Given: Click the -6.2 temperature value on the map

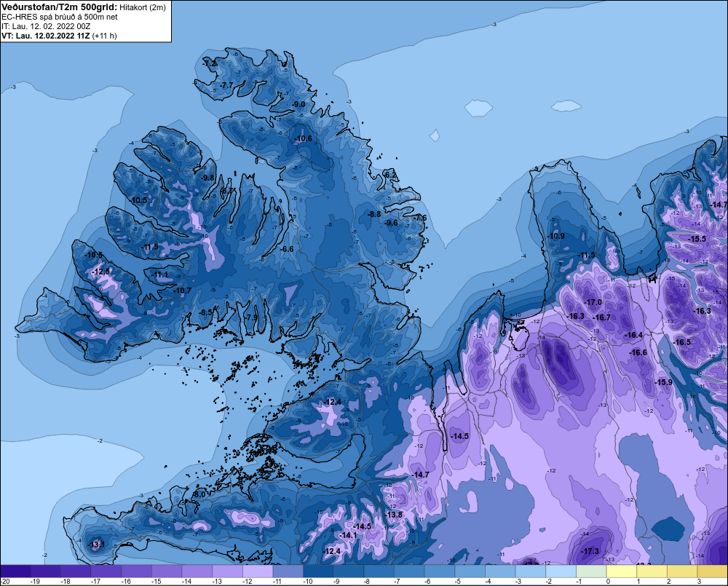Looking at the screenshot, I should pos(390,175).
